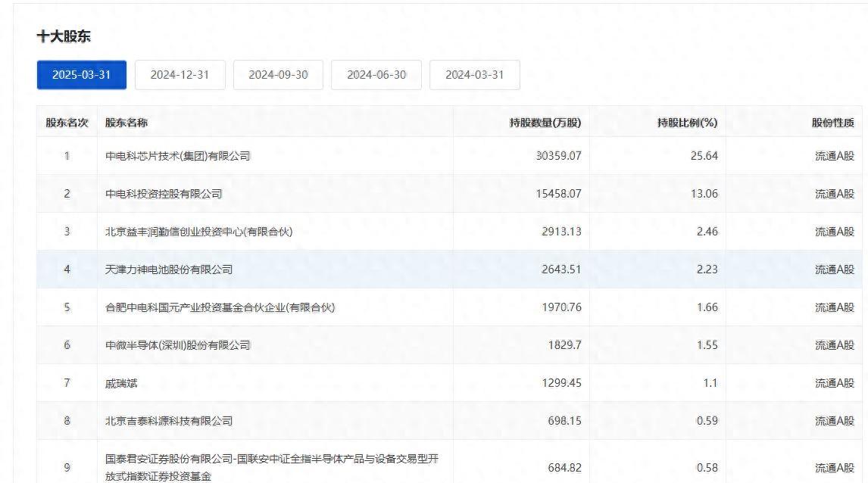
Task: Click rank number 1 cell
Action: coord(67,156)
